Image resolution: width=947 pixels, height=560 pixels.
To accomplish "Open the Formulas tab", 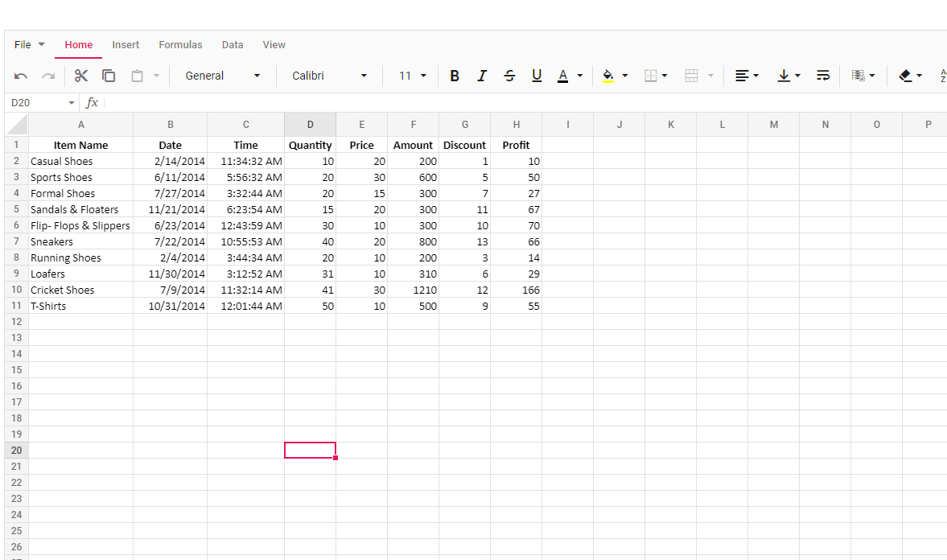I will click(180, 45).
